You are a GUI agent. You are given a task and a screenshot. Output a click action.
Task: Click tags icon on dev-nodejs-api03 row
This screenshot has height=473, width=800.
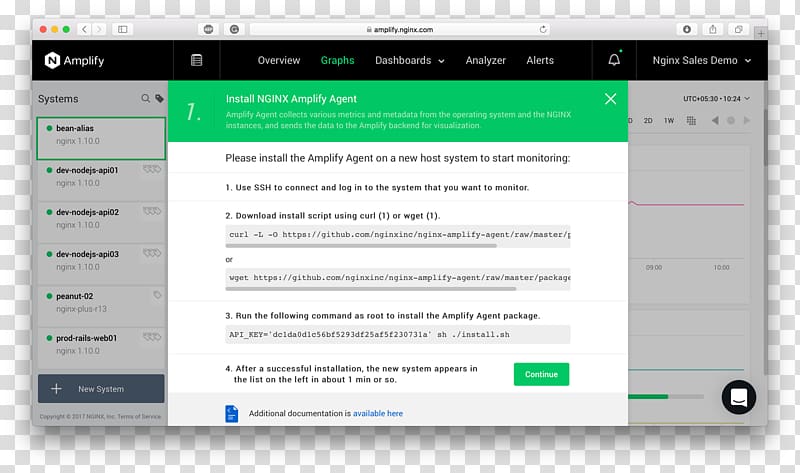click(152, 253)
